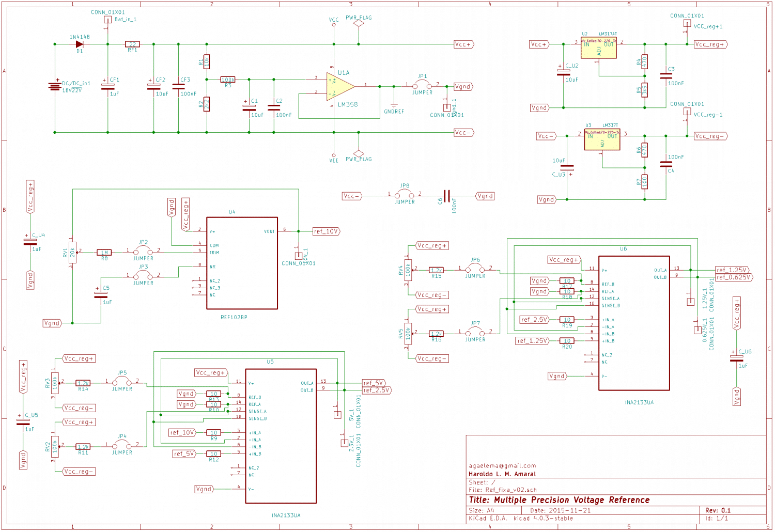
Task: Select resistor R5 3k9 symbol
Action: (x=644, y=90)
